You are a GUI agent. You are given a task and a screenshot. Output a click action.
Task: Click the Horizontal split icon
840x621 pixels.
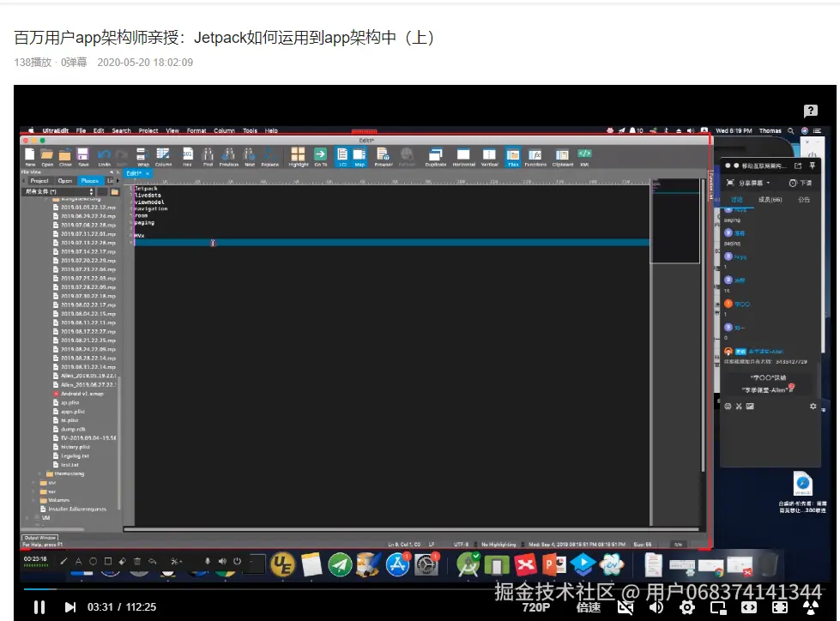pyautogui.click(x=463, y=156)
